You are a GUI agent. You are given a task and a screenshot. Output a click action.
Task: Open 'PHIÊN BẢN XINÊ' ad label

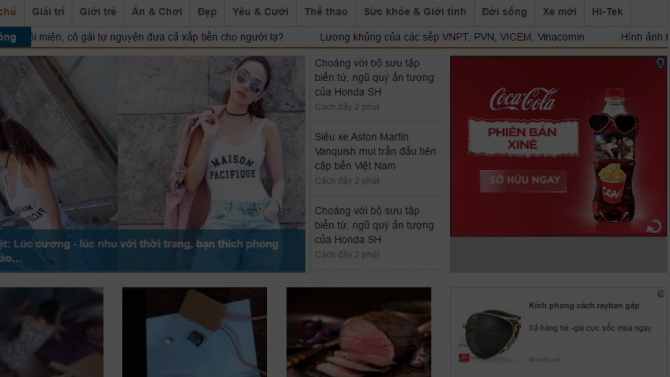tap(523, 138)
